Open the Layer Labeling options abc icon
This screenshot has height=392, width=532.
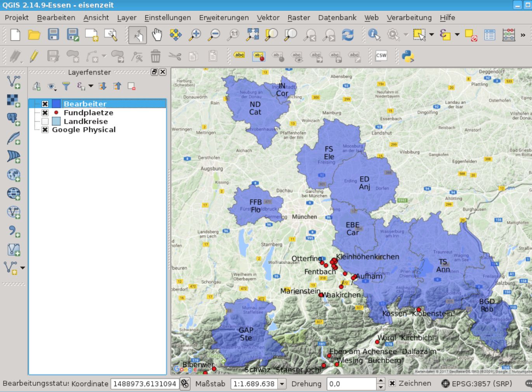240,56
